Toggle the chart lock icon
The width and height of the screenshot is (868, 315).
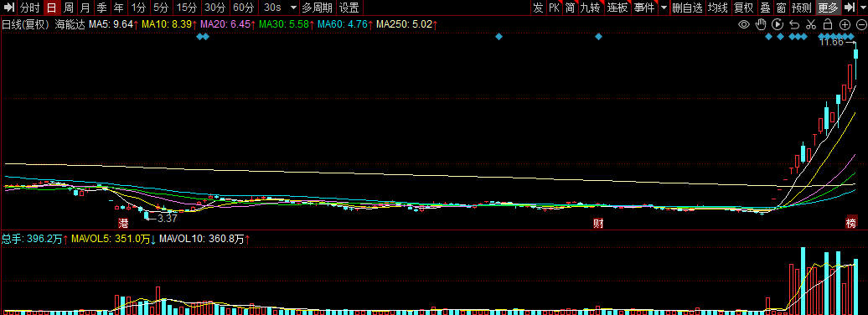(828, 24)
